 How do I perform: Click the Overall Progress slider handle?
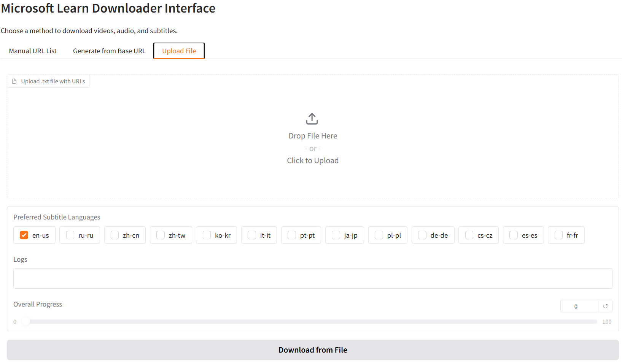[x=26, y=321]
